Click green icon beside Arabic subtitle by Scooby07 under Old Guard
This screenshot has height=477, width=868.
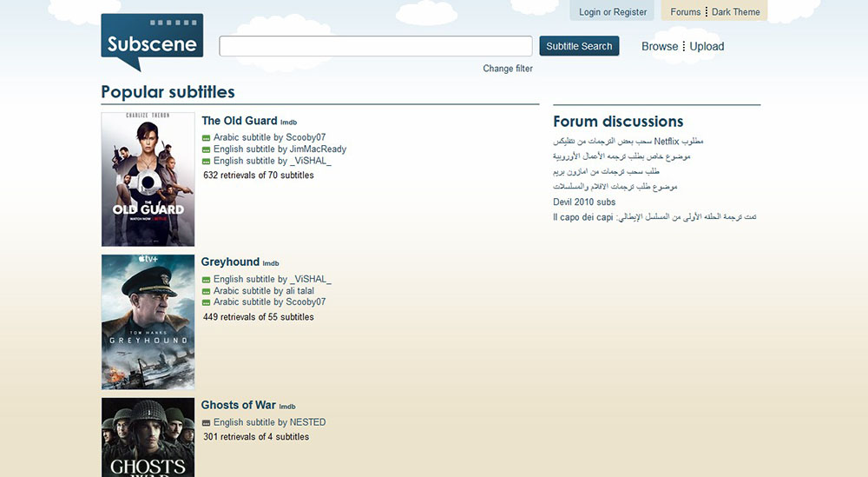[207, 138]
